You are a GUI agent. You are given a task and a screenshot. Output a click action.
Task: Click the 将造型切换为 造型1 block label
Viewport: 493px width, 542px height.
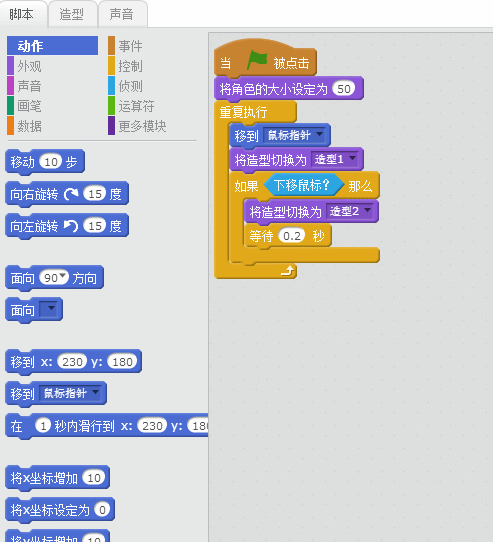coord(270,160)
